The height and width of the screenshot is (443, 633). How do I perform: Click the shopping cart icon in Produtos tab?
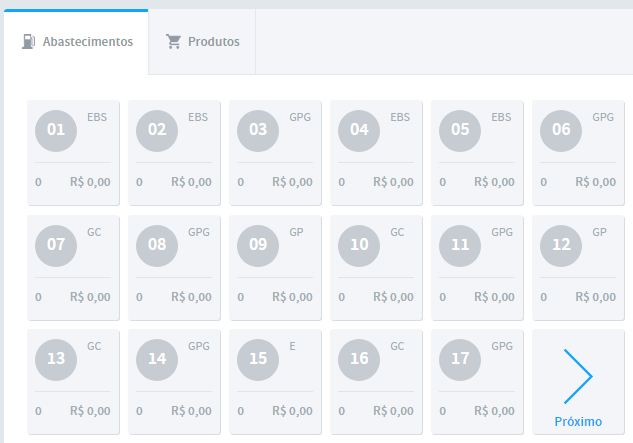pos(174,42)
